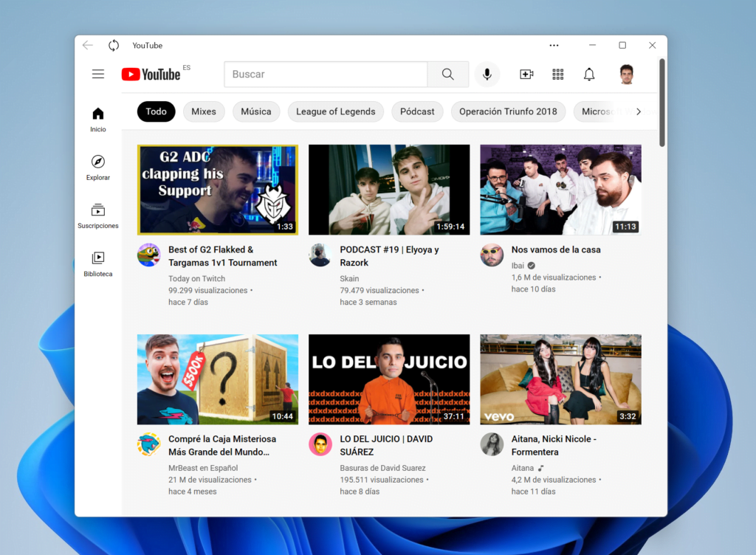
Task: Go to Explorar in the sidebar
Action: click(98, 168)
